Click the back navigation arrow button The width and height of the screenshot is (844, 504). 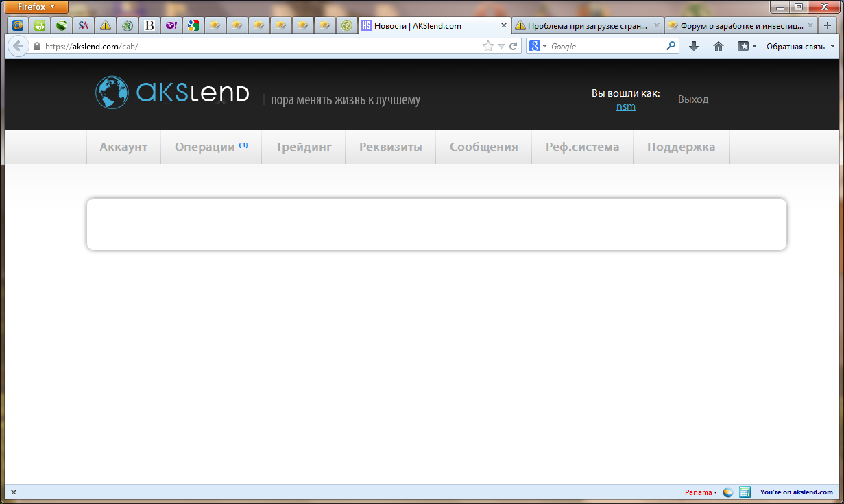(x=18, y=47)
